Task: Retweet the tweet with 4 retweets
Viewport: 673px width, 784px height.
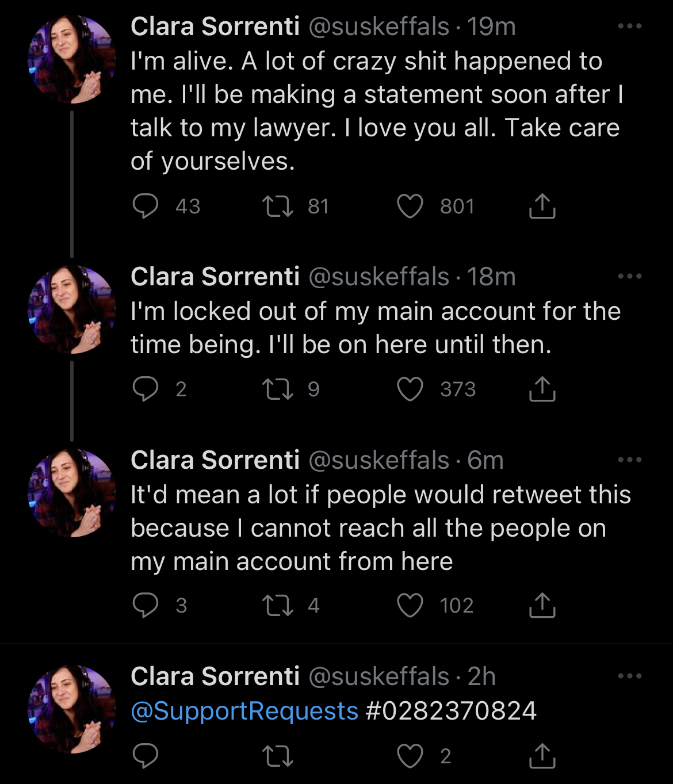Action: tap(278, 605)
